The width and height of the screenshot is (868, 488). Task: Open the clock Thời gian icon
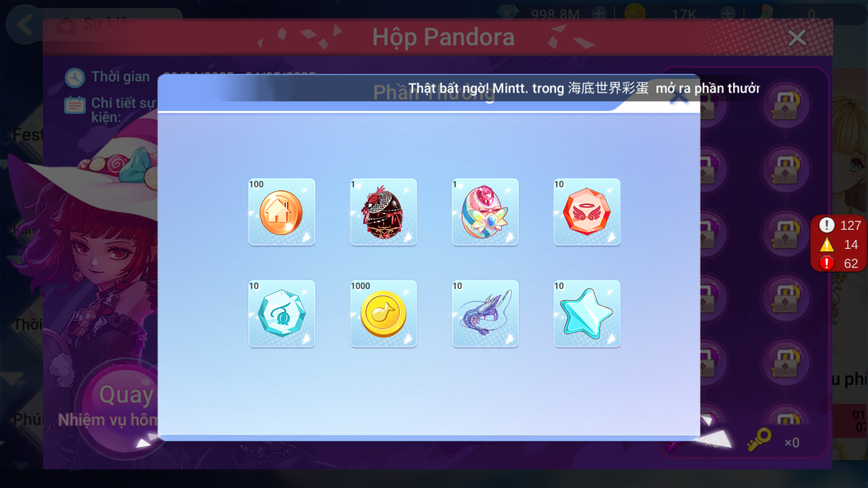pos(75,78)
